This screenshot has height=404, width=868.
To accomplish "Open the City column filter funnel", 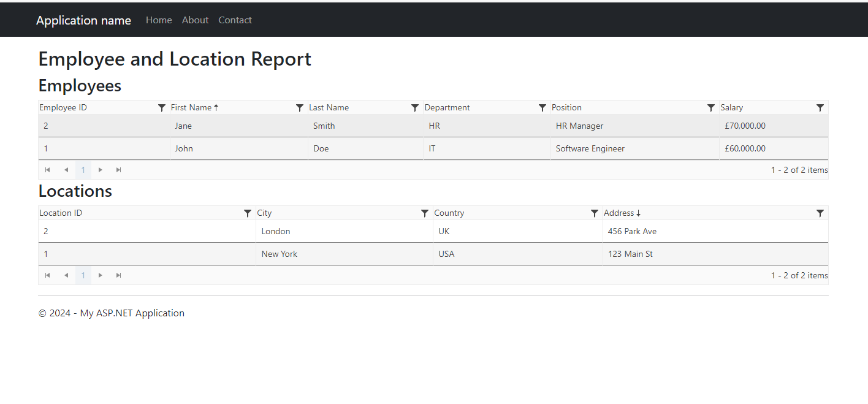I will (x=425, y=213).
